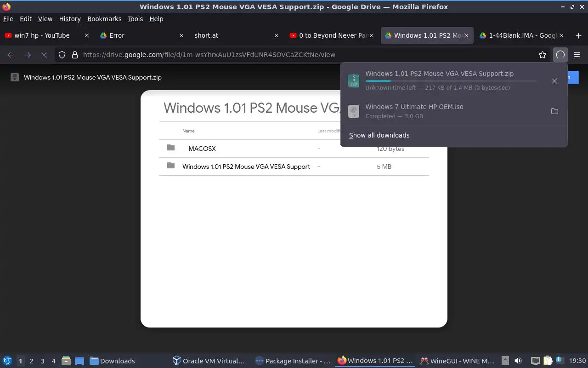588x368 pixels.
Task: Open a new tab with plus button
Action: tap(578, 35)
